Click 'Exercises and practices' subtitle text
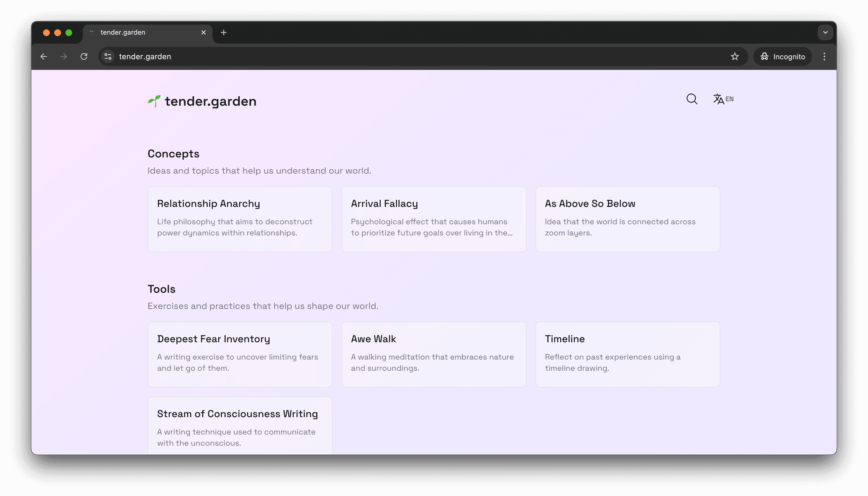This screenshot has height=496, width=868. click(263, 306)
